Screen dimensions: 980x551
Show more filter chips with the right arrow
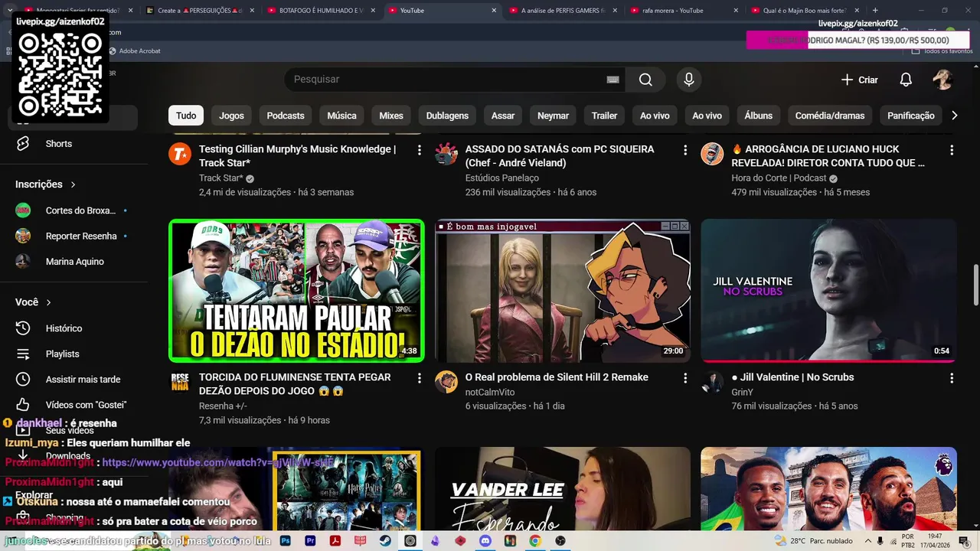click(954, 116)
